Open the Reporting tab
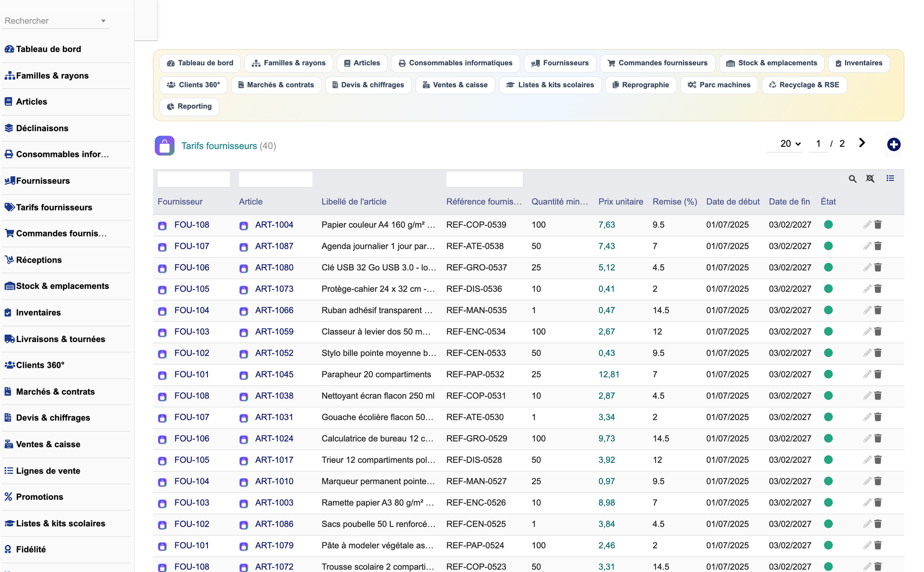 click(x=189, y=106)
